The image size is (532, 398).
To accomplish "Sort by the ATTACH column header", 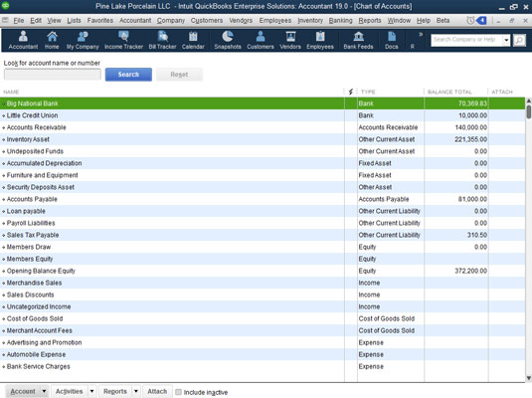I will 502,92.
